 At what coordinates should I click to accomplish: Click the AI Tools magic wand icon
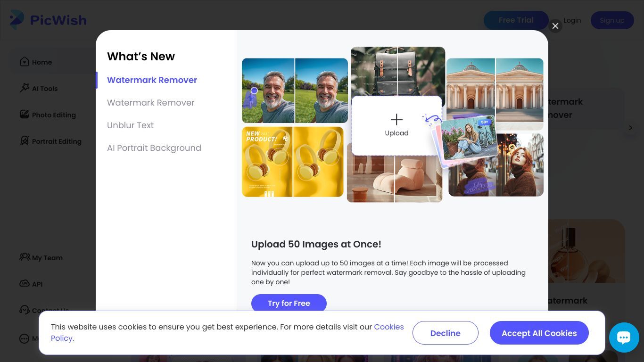tap(25, 88)
